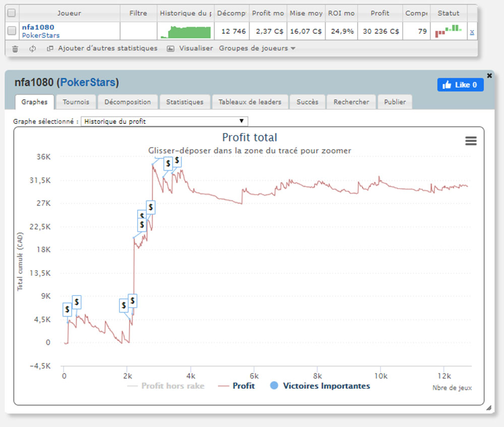Open the chart hamburger menu

click(x=471, y=141)
